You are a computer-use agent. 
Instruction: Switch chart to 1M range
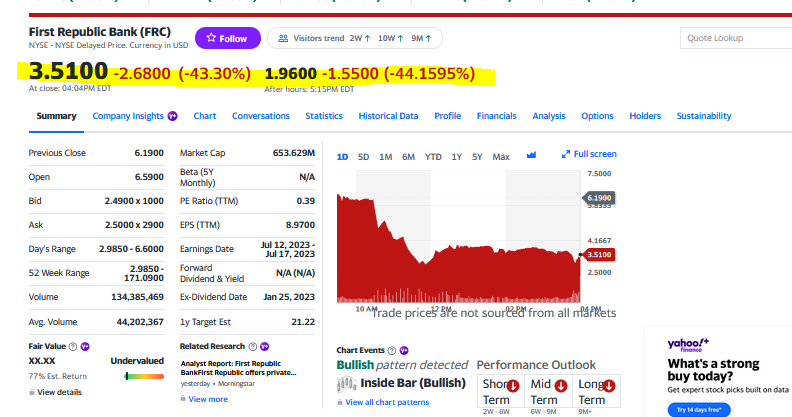click(385, 157)
